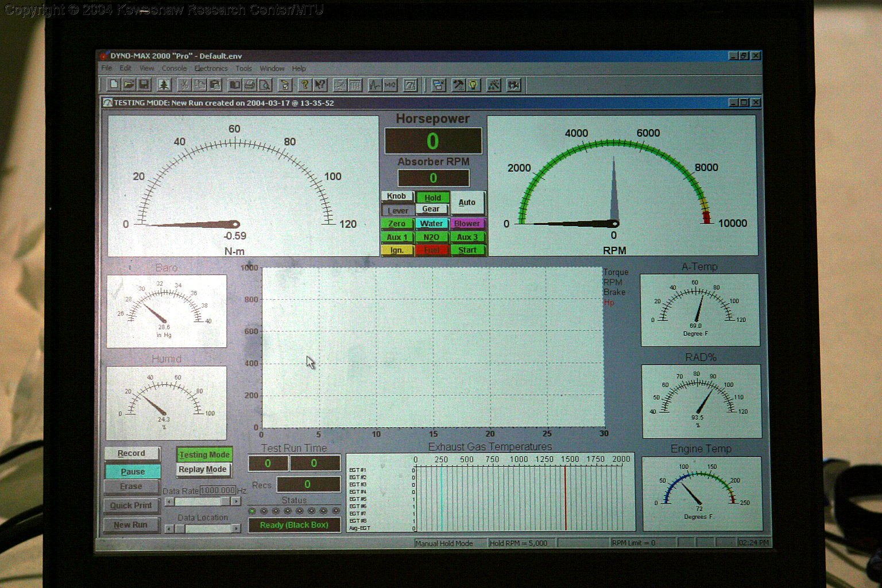Click the green Zero button

[397, 223]
